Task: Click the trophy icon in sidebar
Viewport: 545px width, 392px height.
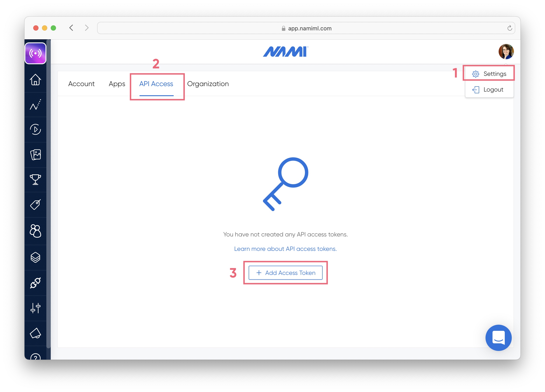Action: [x=35, y=179]
